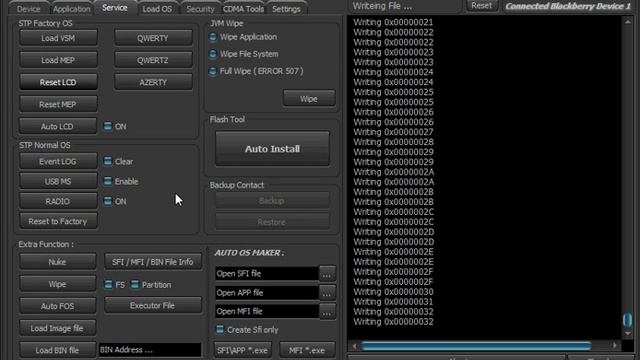This screenshot has height=360, width=640.
Task: Click the JVM Wipe button
Action: tap(309, 99)
